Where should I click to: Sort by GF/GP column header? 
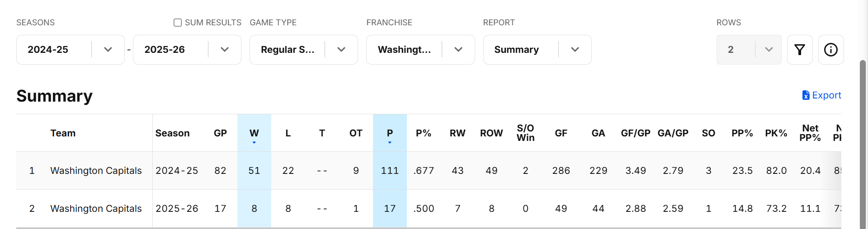coord(635,133)
